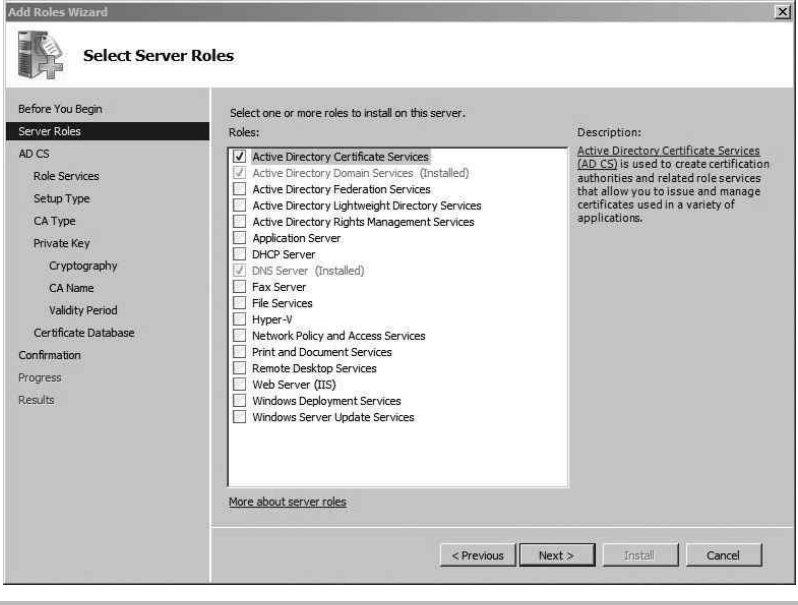Click the Active Directory Domain Services checkbox

click(x=239, y=172)
